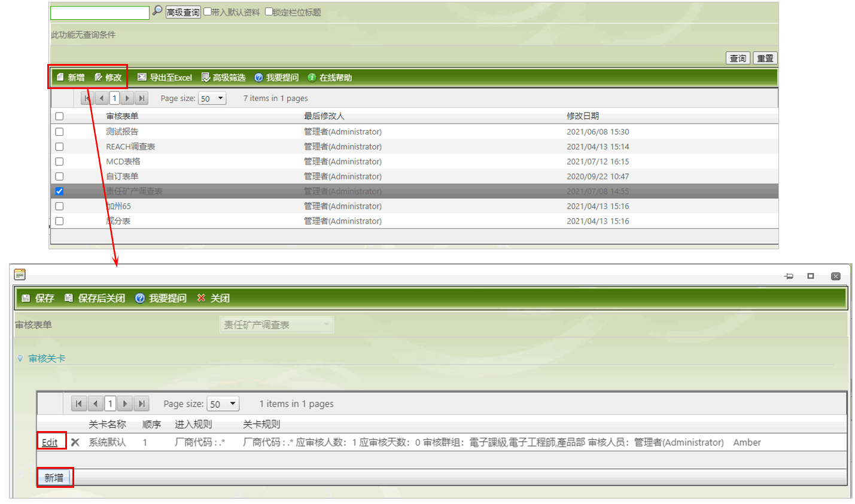Check the REACH调查表 row checkbox
The height and width of the screenshot is (504, 855).
click(59, 146)
